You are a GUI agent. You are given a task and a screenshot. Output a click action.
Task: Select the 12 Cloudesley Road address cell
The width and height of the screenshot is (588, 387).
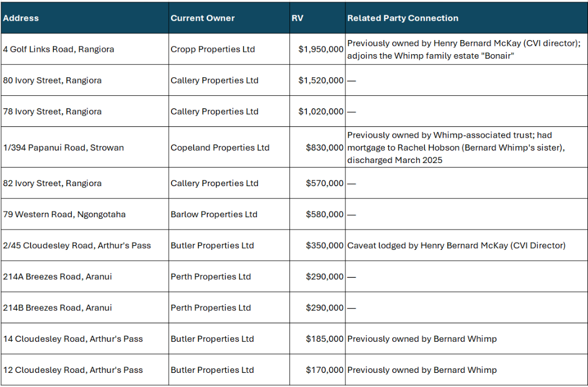pos(73,370)
